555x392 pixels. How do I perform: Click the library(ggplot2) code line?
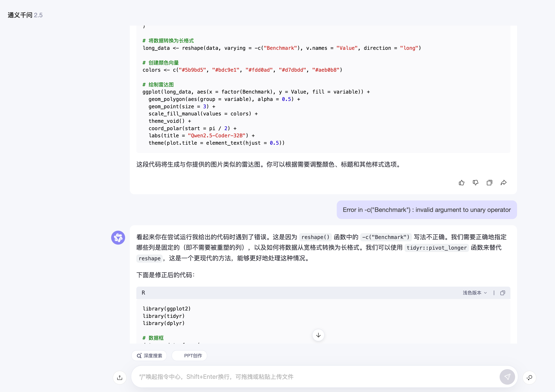click(167, 309)
